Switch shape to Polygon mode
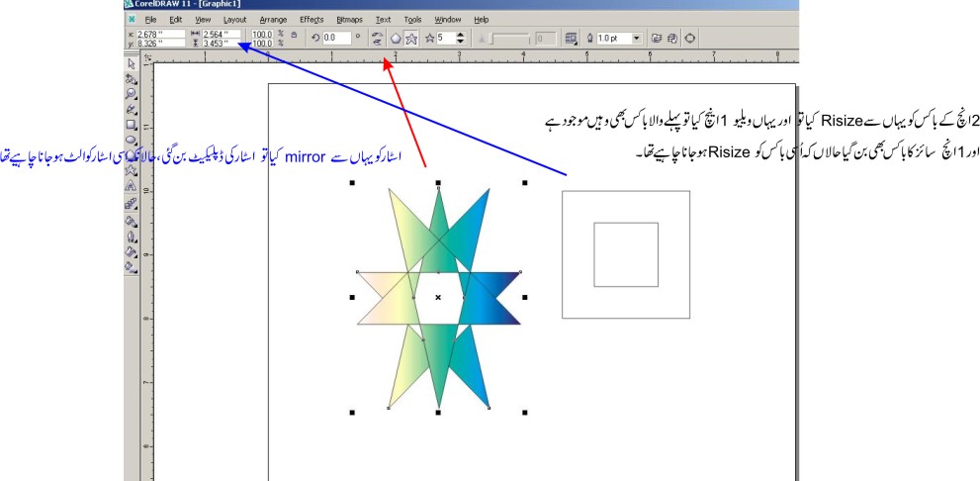The width and height of the screenshot is (980, 481). [x=395, y=39]
